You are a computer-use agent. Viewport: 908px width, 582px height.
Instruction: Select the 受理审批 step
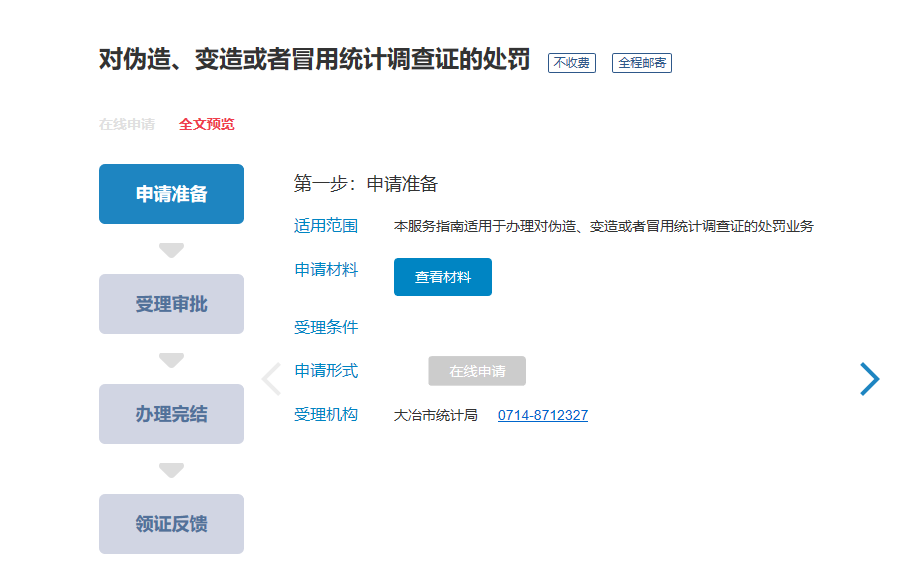171,304
